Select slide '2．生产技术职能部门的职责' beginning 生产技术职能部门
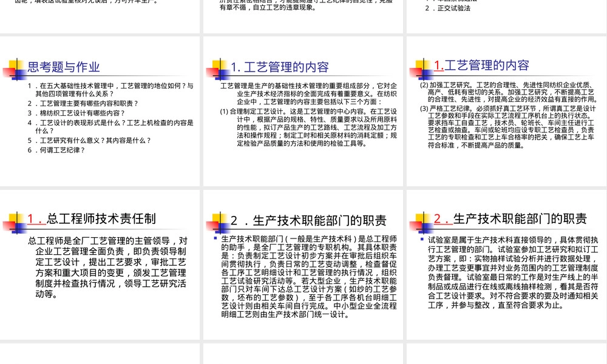The height and width of the screenshot is (364, 607). click(303, 265)
